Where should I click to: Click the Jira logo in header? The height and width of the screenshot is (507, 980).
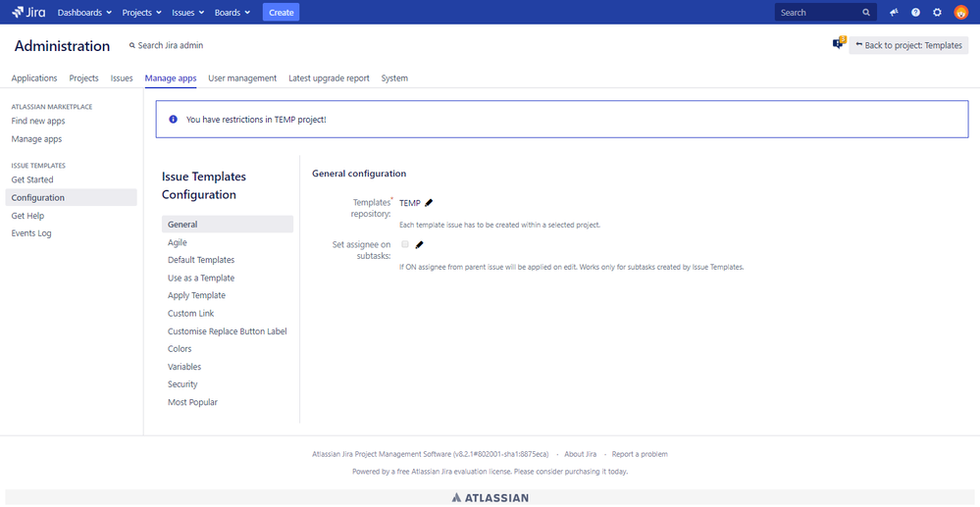(x=28, y=12)
